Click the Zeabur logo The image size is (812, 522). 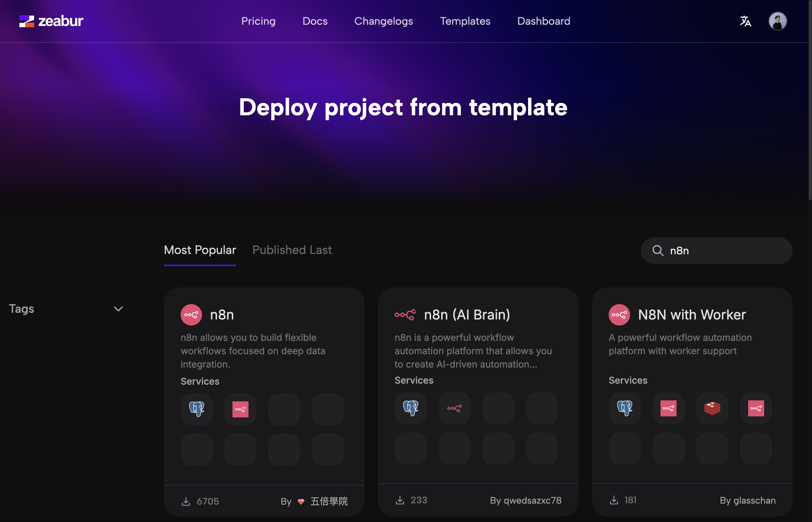click(51, 21)
